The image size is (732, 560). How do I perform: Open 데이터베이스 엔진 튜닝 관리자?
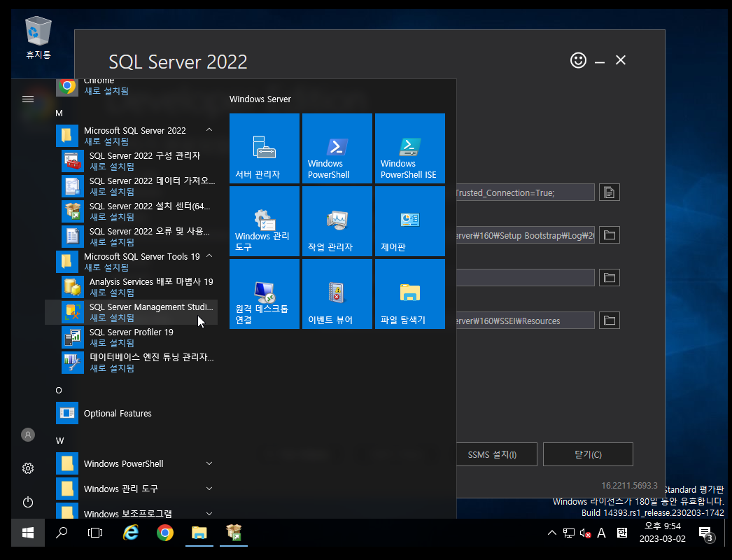pos(131,363)
